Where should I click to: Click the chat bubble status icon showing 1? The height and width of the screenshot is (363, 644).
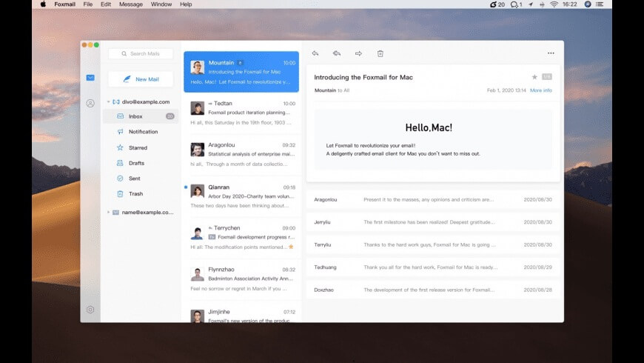(x=516, y=4)
